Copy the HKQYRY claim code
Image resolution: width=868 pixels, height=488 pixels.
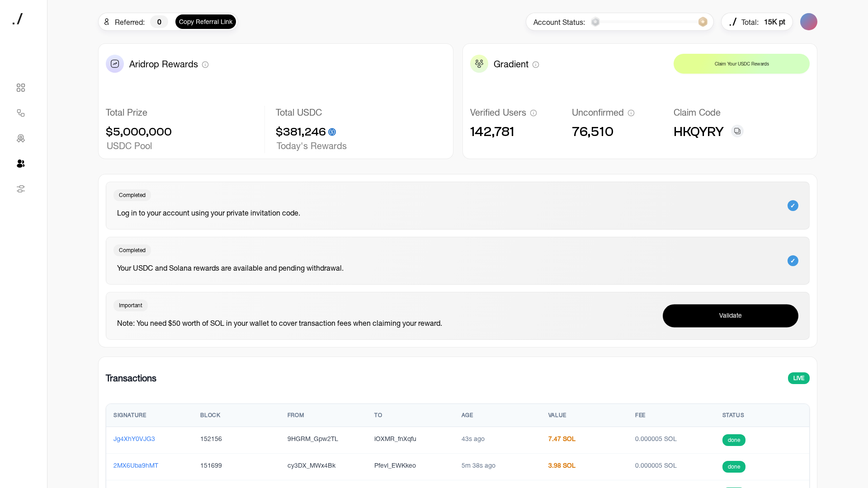(737, 131)
